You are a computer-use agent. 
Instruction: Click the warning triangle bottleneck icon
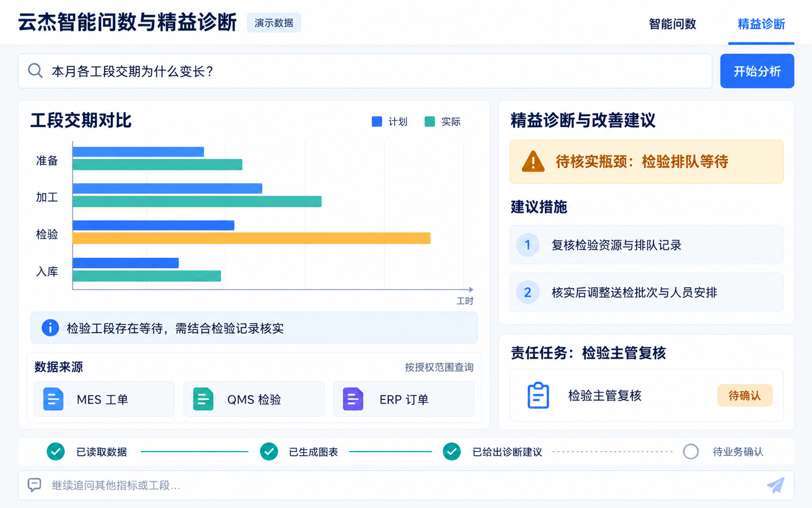533,161
